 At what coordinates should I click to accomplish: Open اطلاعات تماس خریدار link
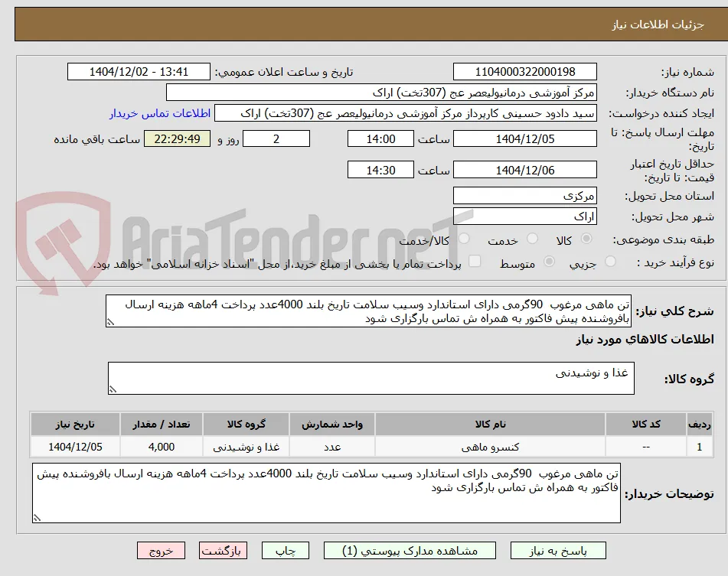pos(160,114)
